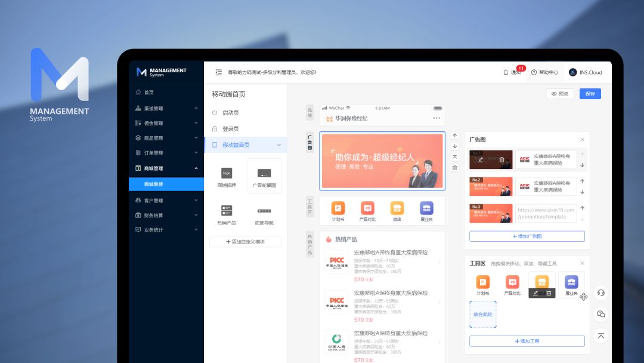644x363 pixels.
Task: Open the 启动页 page settings
Action: click(245, 113)
